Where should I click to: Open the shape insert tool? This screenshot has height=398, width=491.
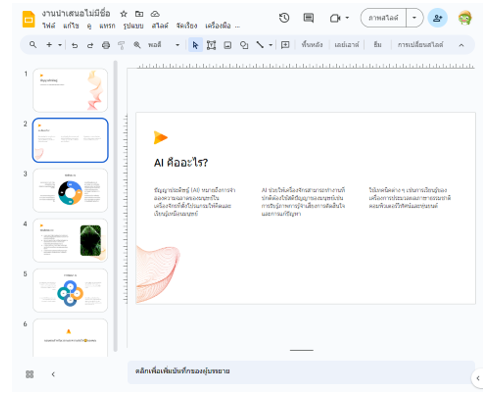(x=244, y=45)
